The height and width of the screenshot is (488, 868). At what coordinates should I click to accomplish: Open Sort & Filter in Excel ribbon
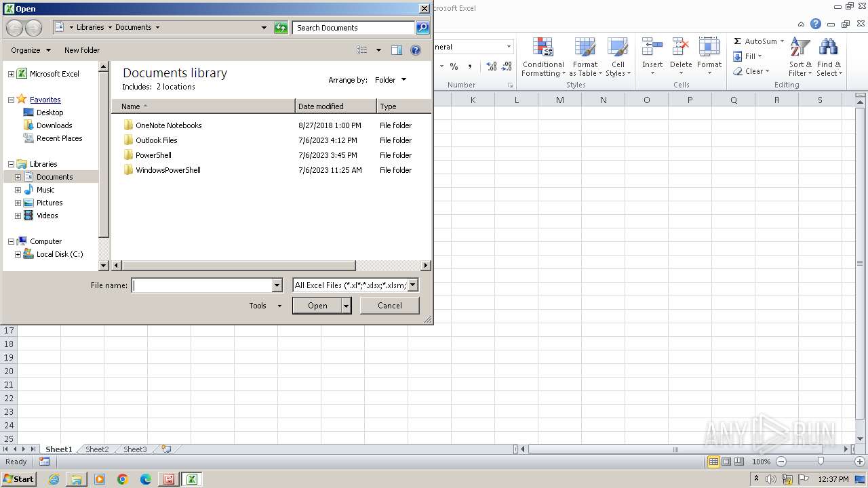point(800,58)
